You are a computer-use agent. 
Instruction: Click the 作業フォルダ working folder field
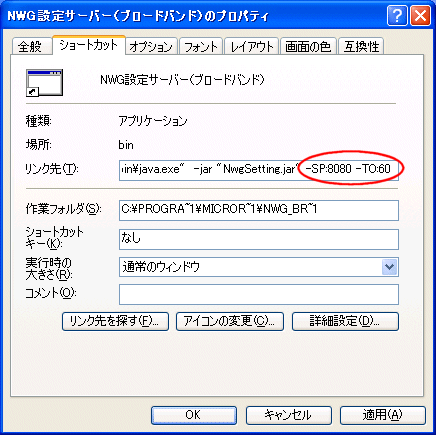click(259, 210)
